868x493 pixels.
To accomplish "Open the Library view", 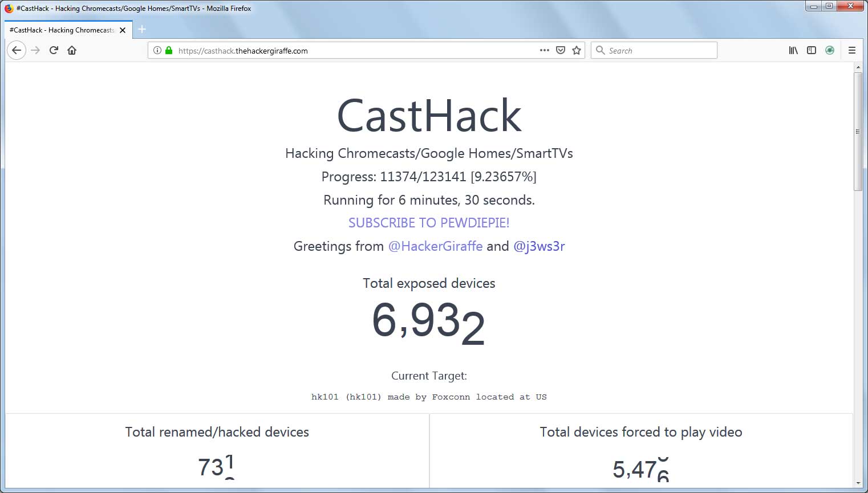I will [793, 50].
